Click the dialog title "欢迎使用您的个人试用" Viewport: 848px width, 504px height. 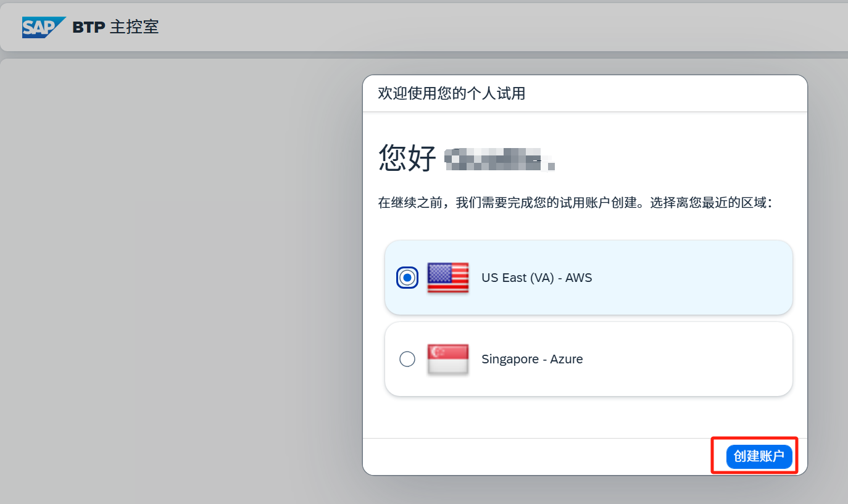click(x=452, y=94)
